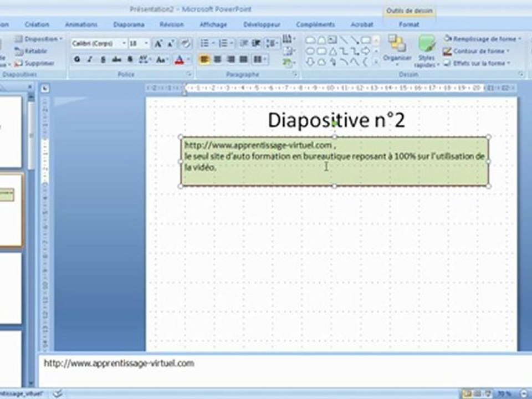
Task: Switch to Animations tab
Action: (81, 24)
